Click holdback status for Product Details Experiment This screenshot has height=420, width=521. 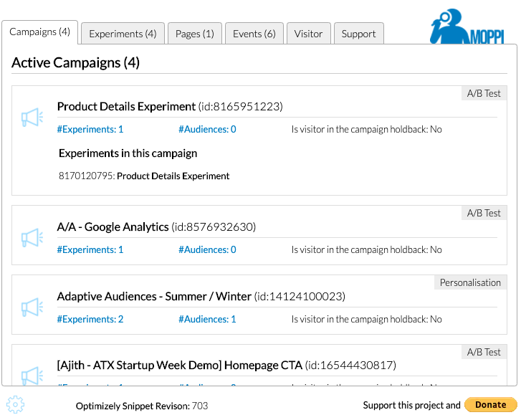pos(366,129)
